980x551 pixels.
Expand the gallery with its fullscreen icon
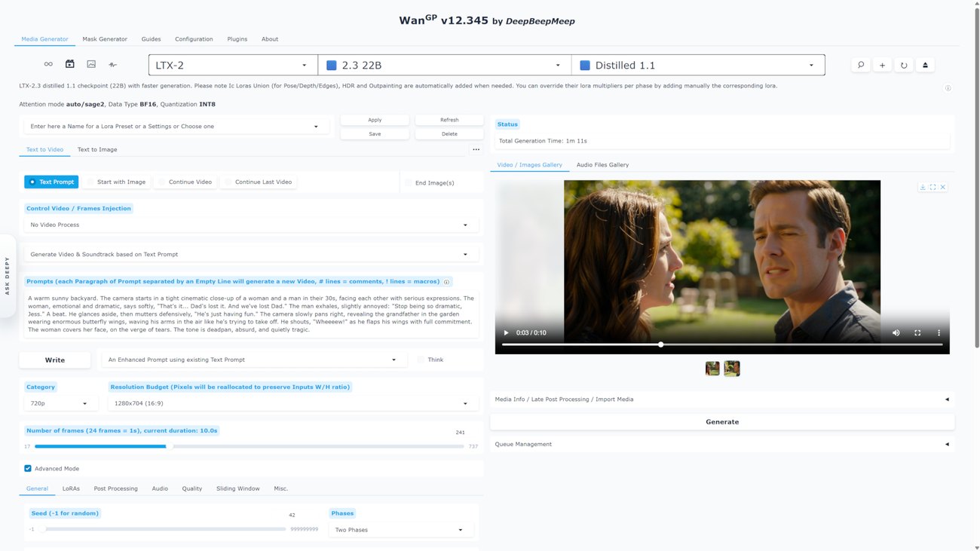933,187
